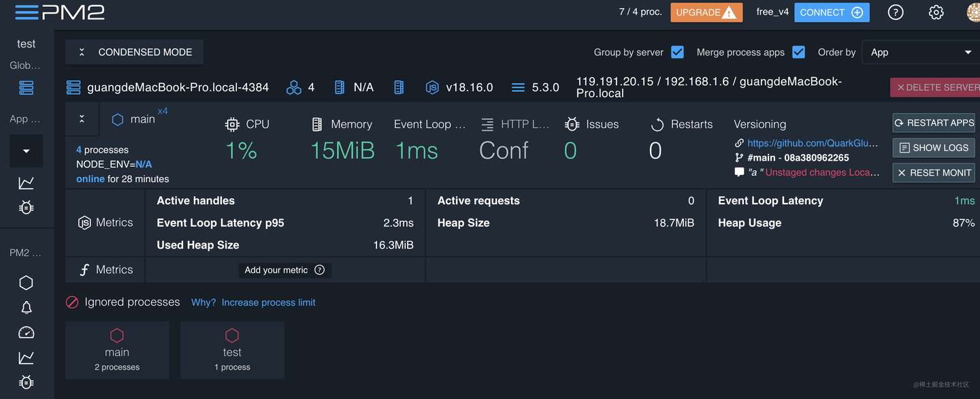Select the Global servers icon in sidebar

click(26, 88)
